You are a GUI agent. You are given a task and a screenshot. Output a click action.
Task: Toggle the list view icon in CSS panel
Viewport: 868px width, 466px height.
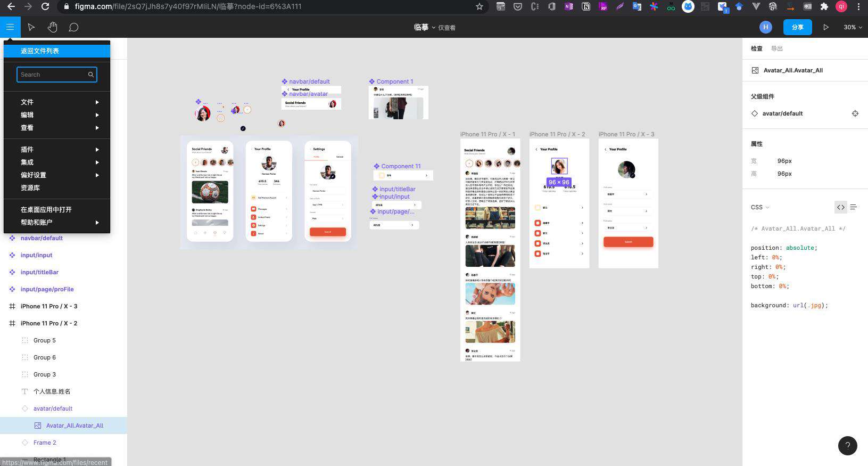854,207
